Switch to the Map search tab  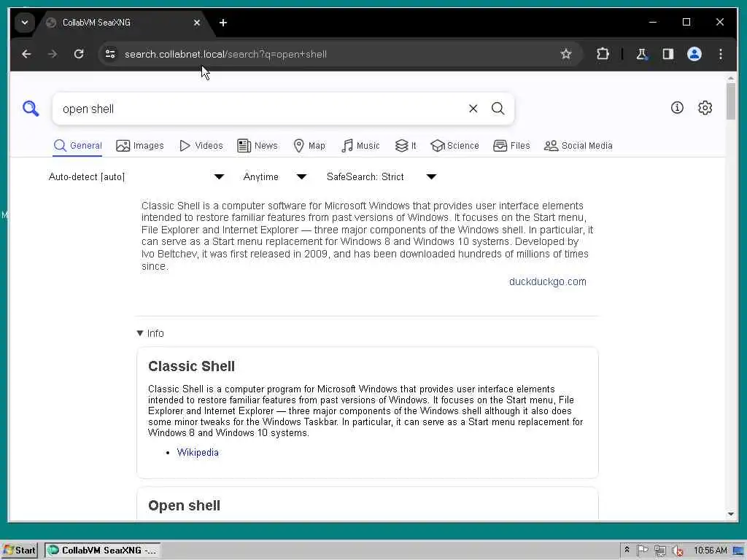coord(309,146)
